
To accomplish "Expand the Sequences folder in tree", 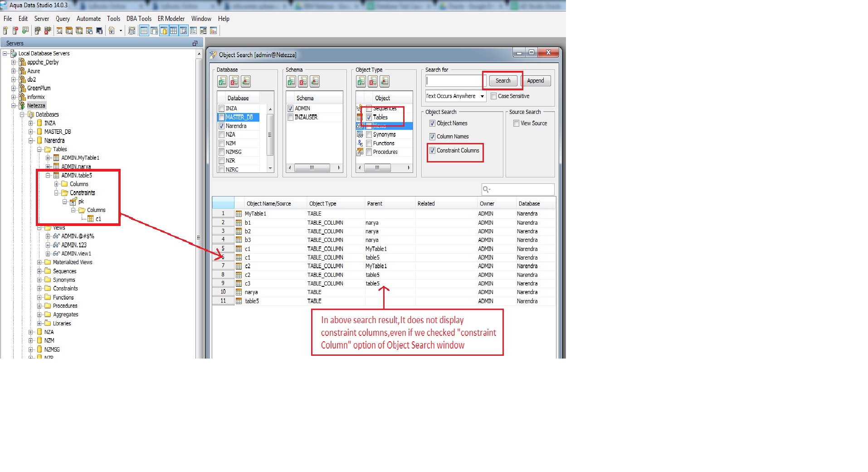I will click(x=39, y=271).
